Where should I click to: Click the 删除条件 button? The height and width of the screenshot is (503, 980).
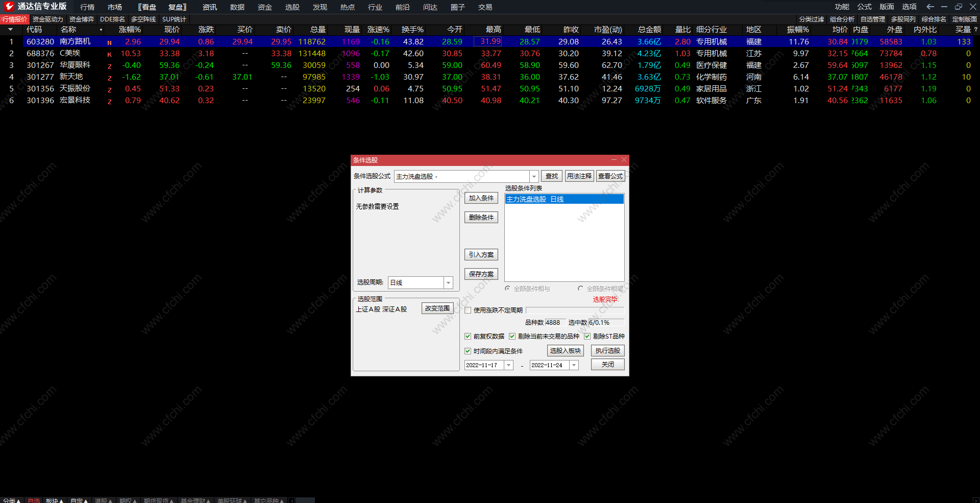(x=481, y=218)
